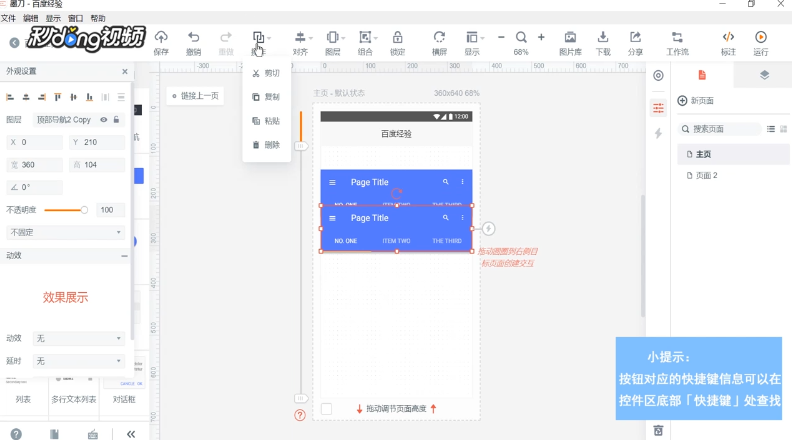Click the 保存 save icon in toolbar
The width and height of the screenshot is (792, 440).
161,37
